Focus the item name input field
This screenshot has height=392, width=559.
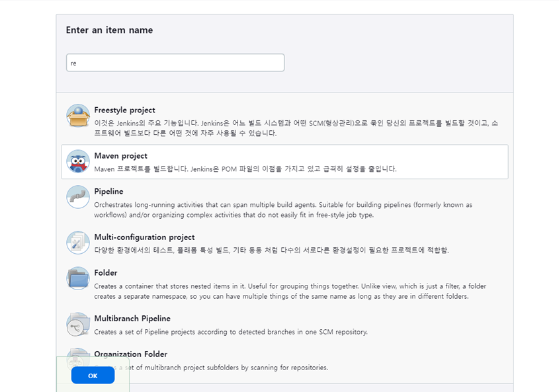pos(175,63)
